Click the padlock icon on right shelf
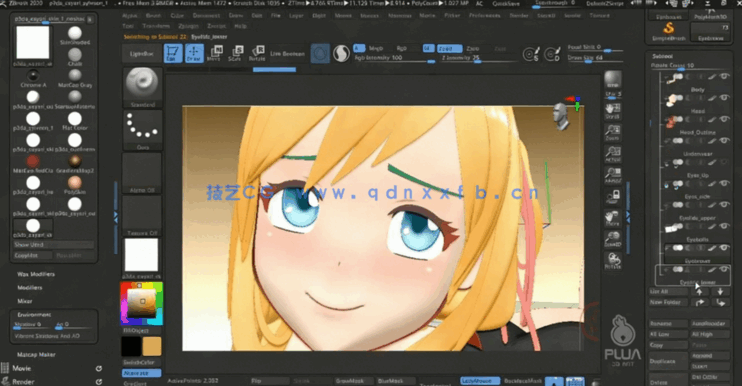 pyautogui.click(x=612, y=196)
